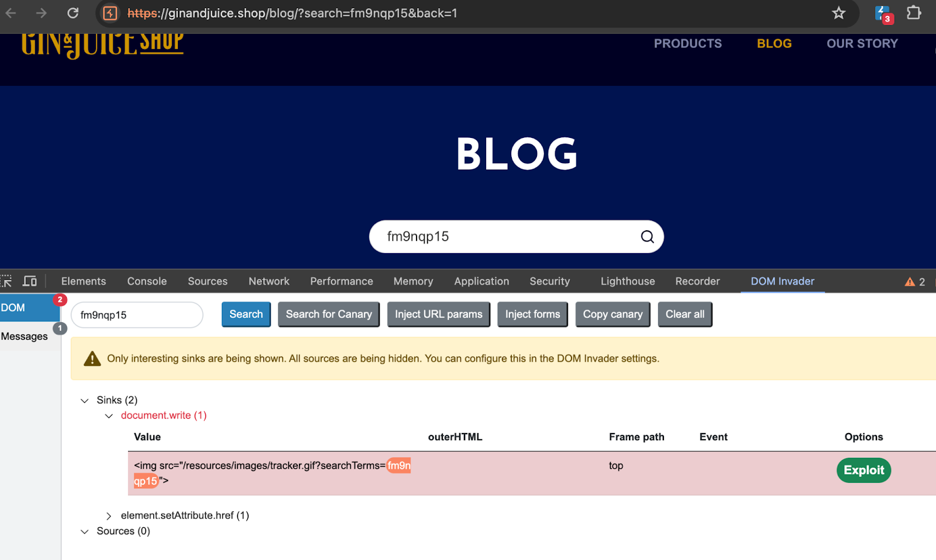Open BLOG navigation link
This screenshot has height=560, width=936.
(775, 43)
